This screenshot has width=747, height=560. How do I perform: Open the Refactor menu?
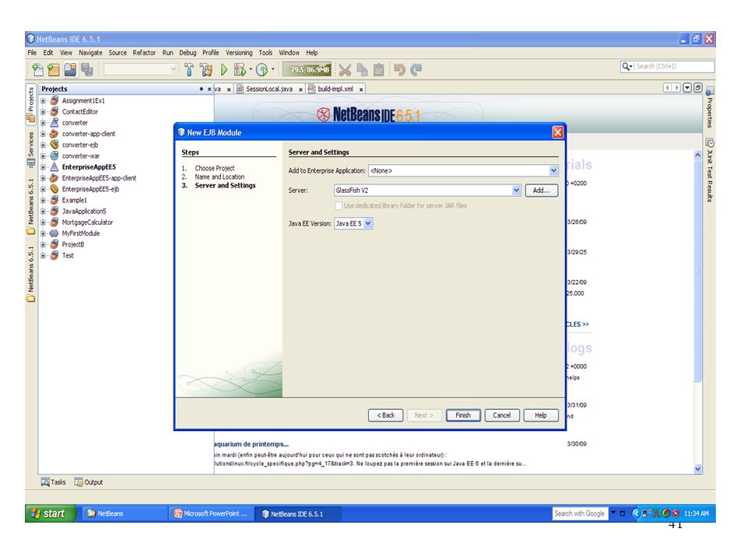(x=144, y=53)
